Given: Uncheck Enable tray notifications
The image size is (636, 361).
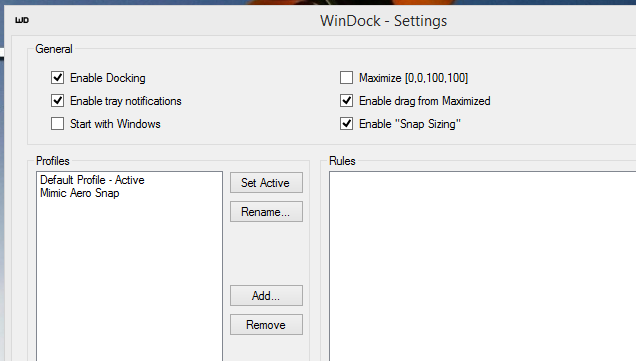Looking at the screenshot, I should click(x=58, y=101).
